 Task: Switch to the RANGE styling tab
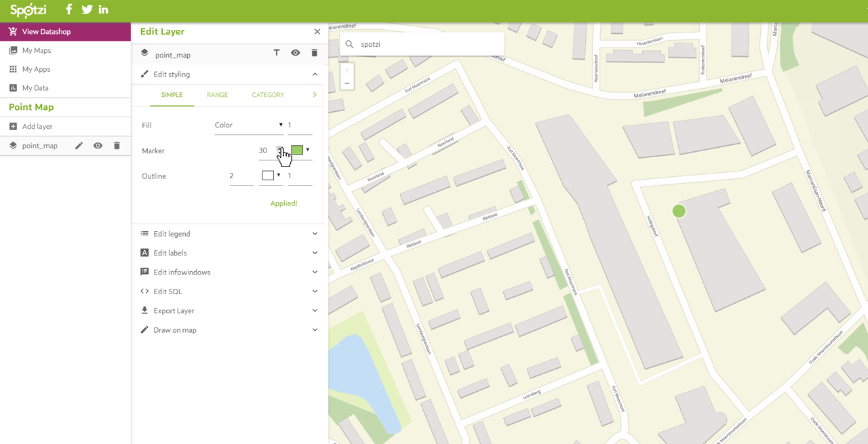click(x=217, y=95)
